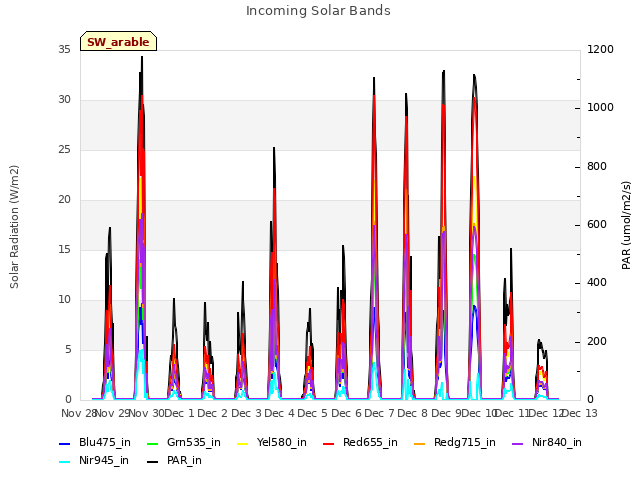Click the Dec 6 x-axis tick label

click(346, 413)
